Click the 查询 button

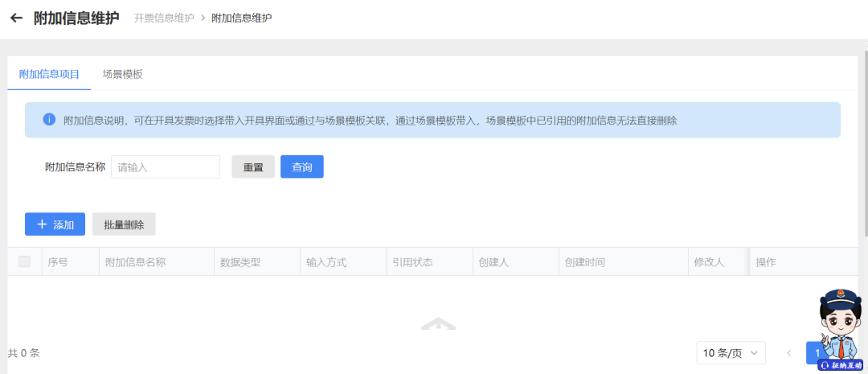click(x=301, y=167)
